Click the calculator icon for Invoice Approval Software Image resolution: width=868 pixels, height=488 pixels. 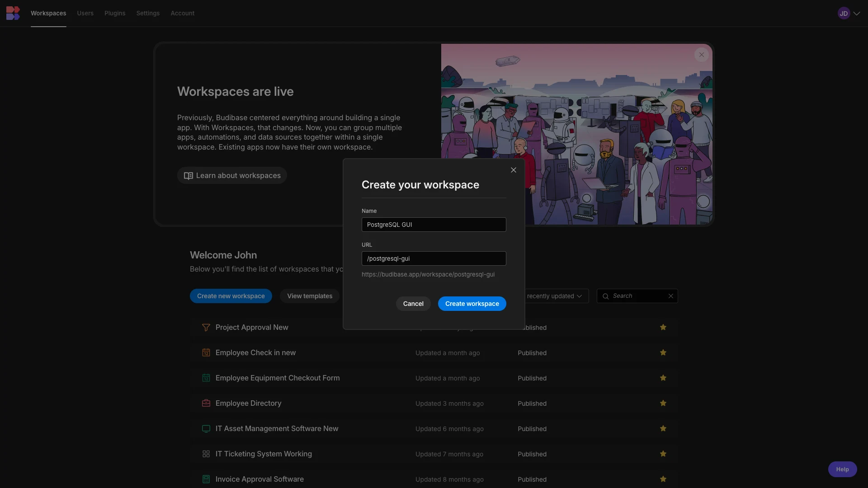pos(206,479)
